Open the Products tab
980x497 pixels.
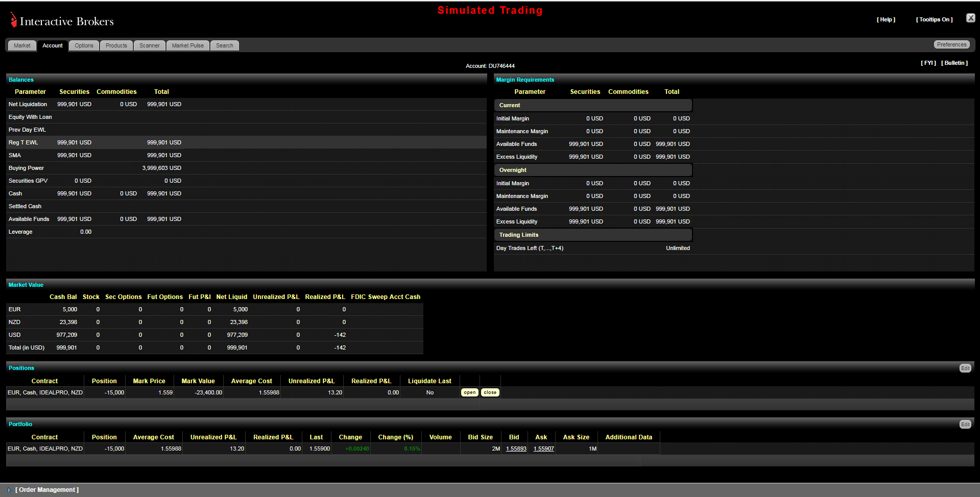pyautogui.click(x=116, y=45)
